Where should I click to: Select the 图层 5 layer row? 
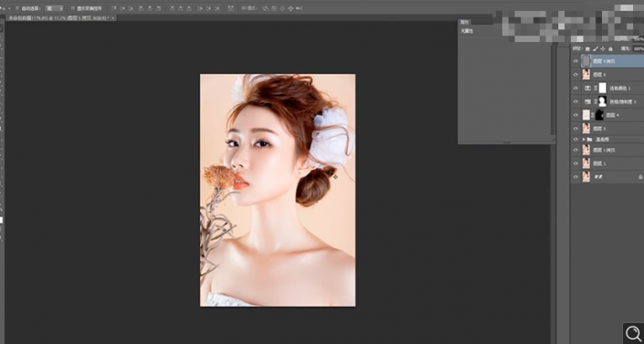point(607,75)
